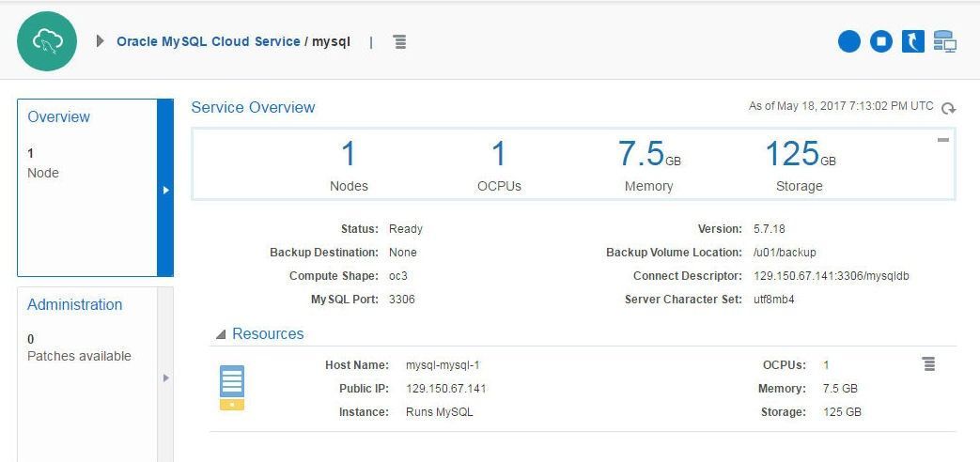Refresh the service overview timestamp
This screenshot has width=980, height=462.
[948, 108]
